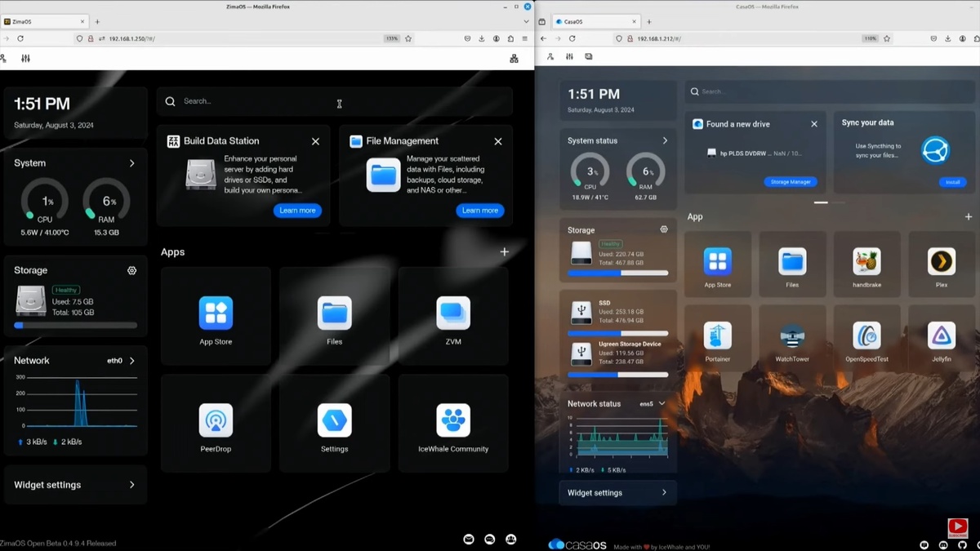Switch to ZimaOS browser tab

pos(42,22)
